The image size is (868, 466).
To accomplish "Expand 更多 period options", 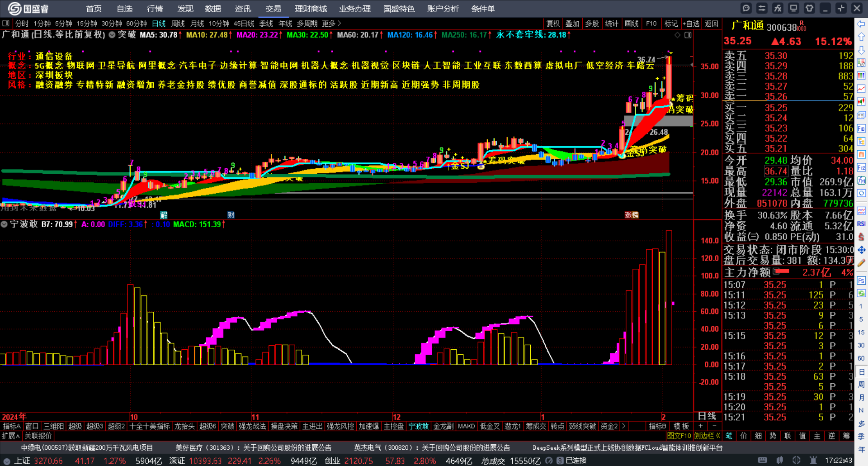I will (331, 24).
